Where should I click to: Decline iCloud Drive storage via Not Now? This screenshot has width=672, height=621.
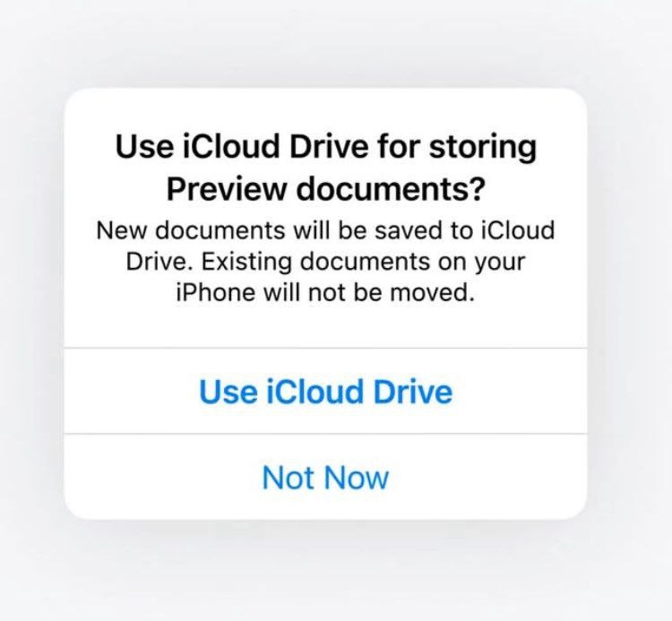tap(325, 477)
